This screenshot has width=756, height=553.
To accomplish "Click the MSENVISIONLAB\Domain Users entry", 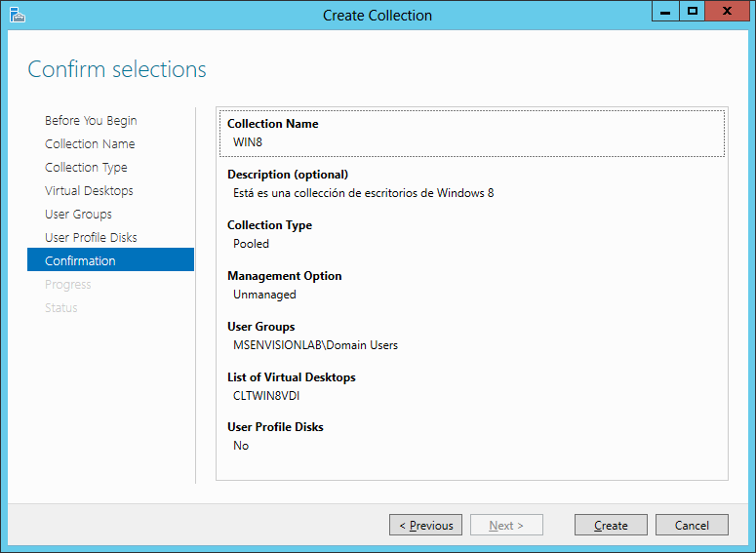I will [x=315, y=345].
